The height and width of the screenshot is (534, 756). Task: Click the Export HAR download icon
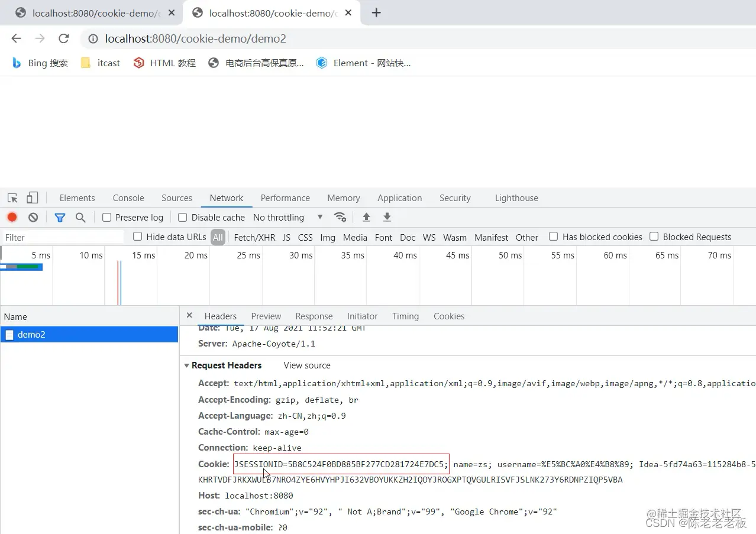(x=387, y=217)
